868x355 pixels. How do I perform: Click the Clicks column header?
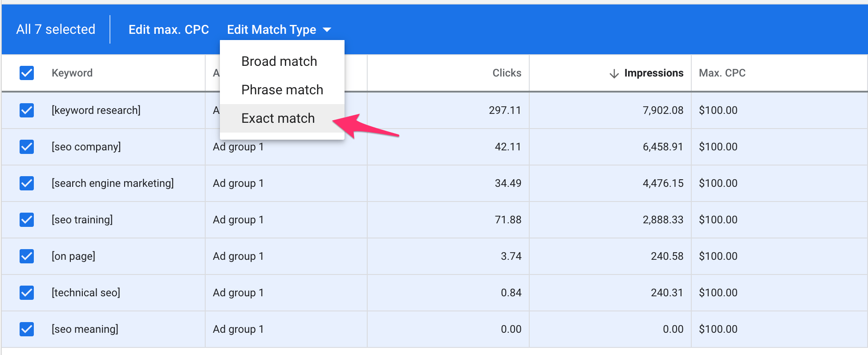coord(507,73)
